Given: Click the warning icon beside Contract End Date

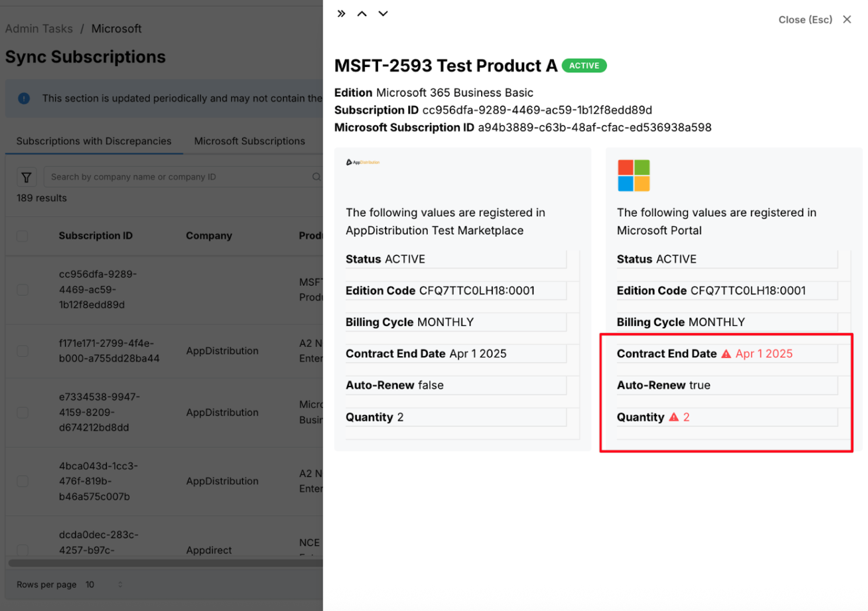Looking at the screenshot, I should click(726, 354).
